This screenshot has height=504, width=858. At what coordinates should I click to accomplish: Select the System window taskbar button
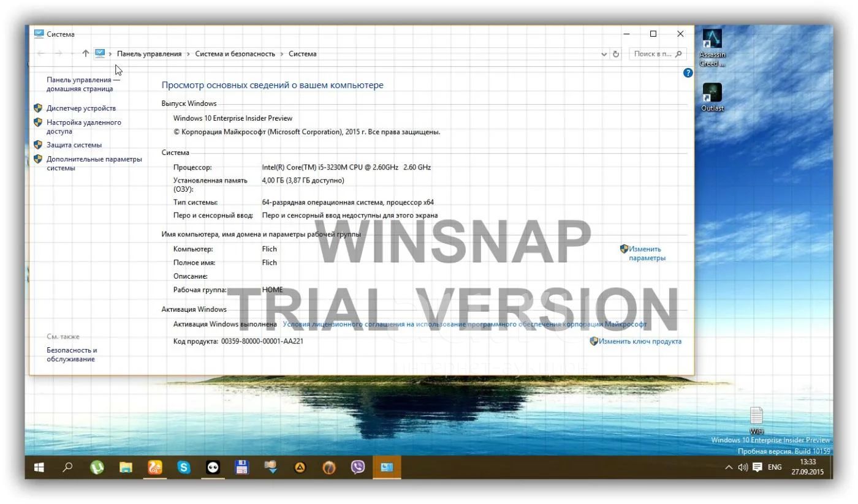point(387,467)
